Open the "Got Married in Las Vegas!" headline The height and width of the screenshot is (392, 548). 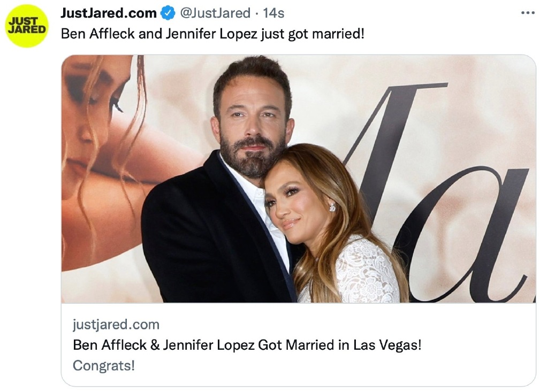click(x=340, y=345)
